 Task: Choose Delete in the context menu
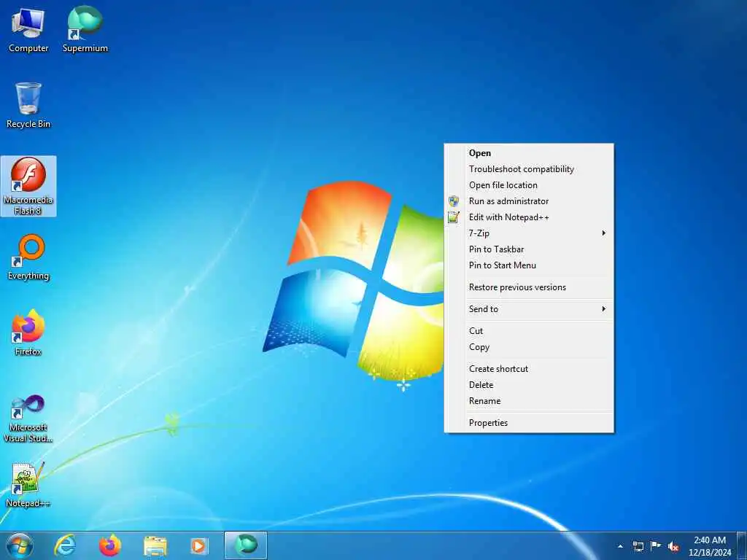[x=529, y=385]
